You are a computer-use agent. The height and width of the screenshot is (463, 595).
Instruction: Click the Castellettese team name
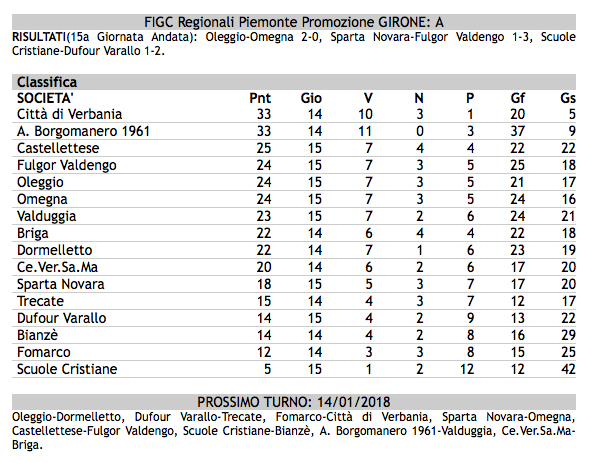(58, 148)
